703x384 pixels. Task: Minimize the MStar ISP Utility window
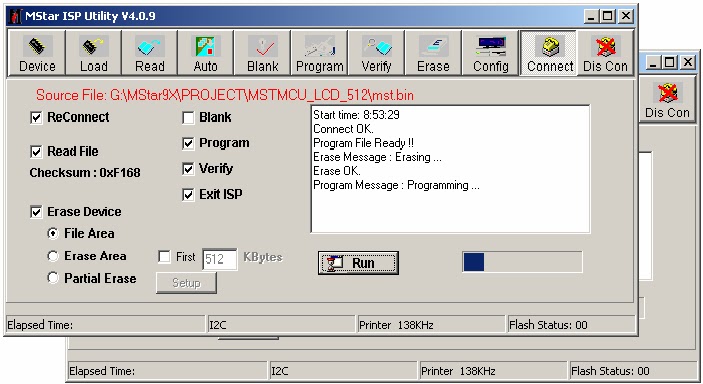pyautogui.click(x=591, y=17)
